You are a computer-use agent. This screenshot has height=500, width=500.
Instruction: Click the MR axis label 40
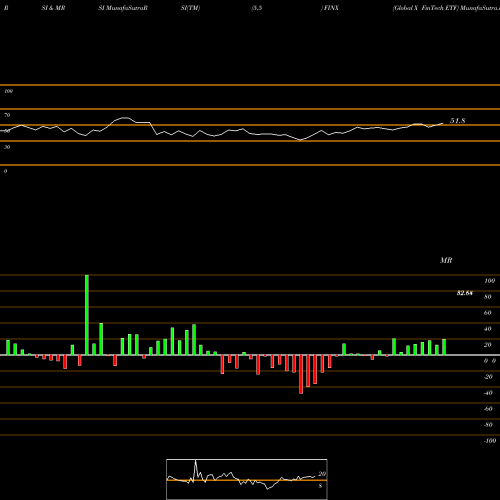click(x=488, y=329)
